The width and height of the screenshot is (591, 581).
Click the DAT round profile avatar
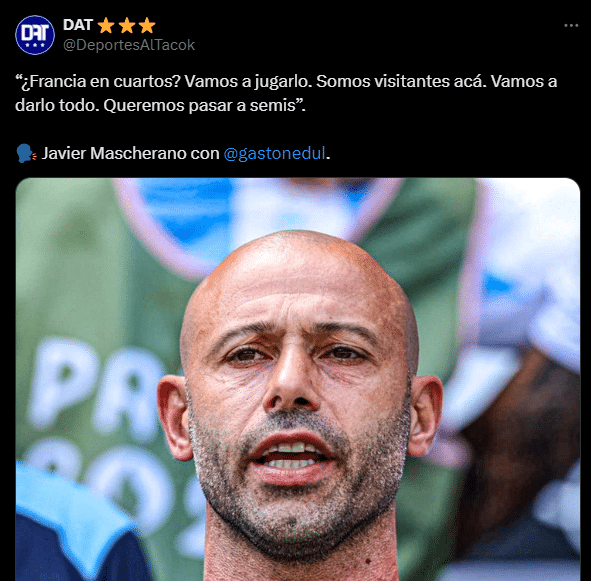coord(35,35)
